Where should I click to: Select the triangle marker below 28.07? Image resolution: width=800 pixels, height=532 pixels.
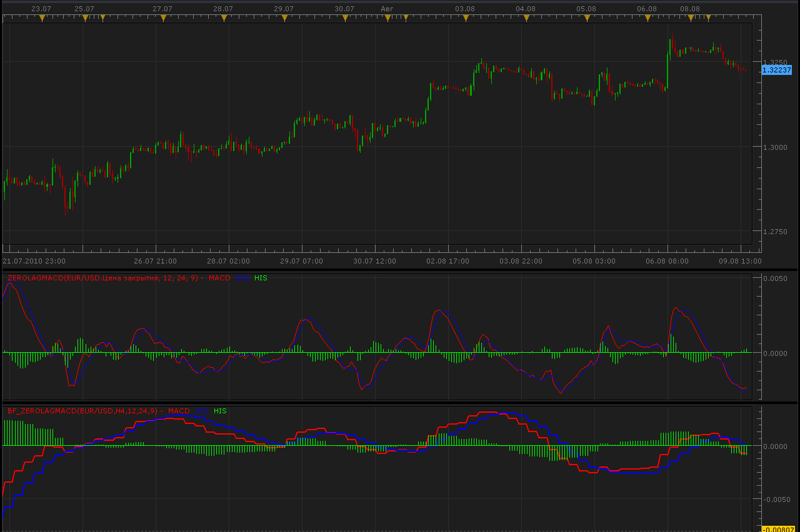pyautogui.click(x=224, y=19)
